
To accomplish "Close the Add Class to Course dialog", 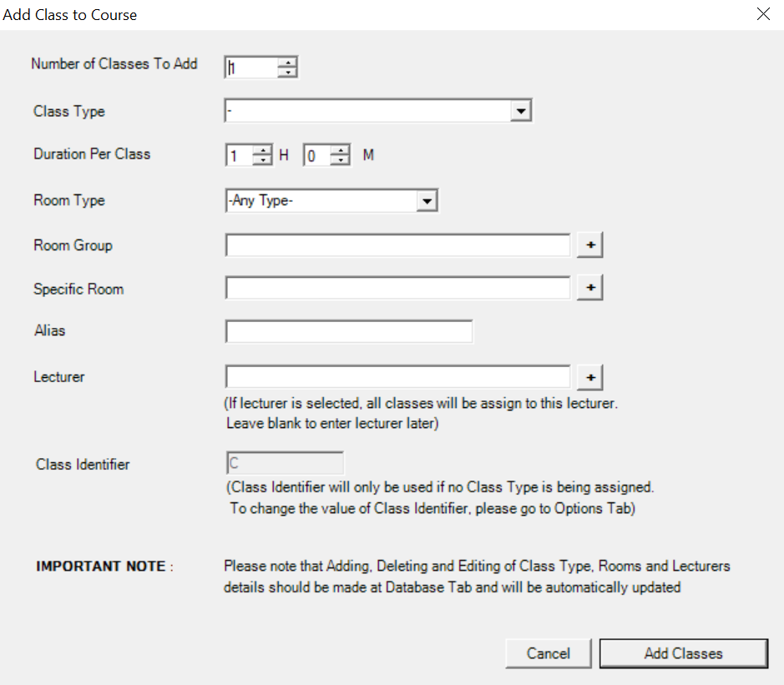I will [x=762, y=14].
